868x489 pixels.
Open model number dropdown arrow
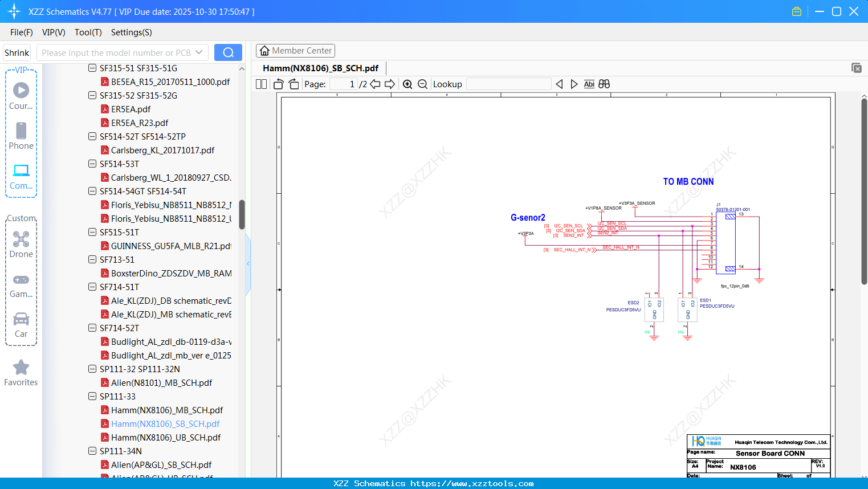[199, 52]
